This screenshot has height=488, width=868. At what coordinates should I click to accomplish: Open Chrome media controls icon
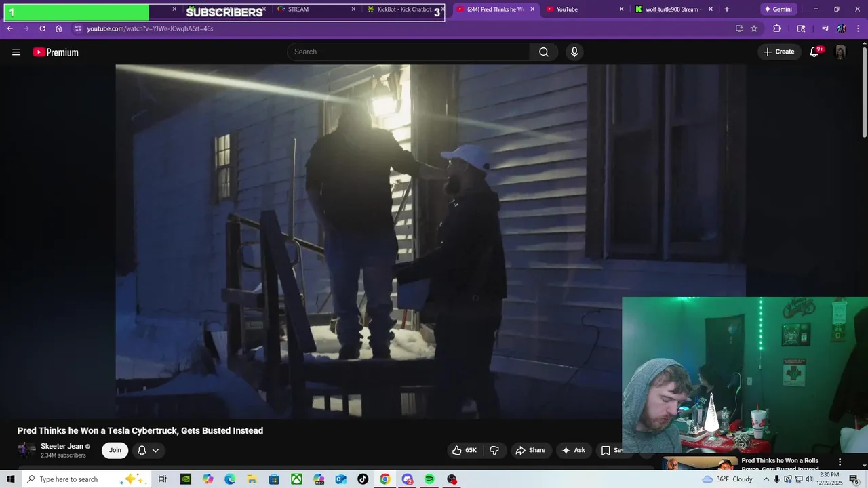click(825, 28)
